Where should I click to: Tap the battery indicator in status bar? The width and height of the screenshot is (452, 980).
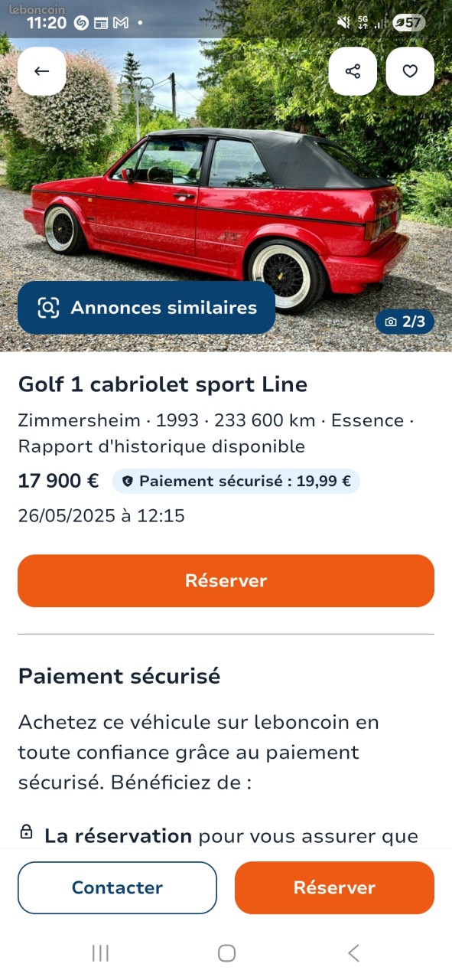(x=408, y=23)
